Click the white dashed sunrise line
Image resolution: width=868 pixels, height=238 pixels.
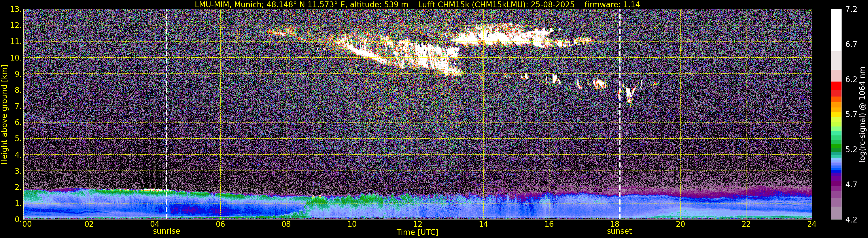pos(167,114)
